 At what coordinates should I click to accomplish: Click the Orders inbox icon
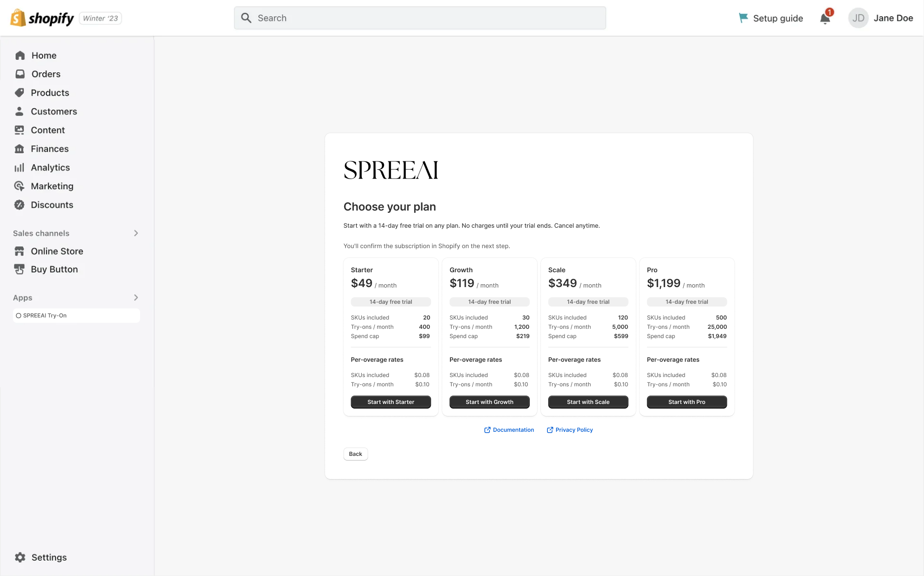click(20, 74)
